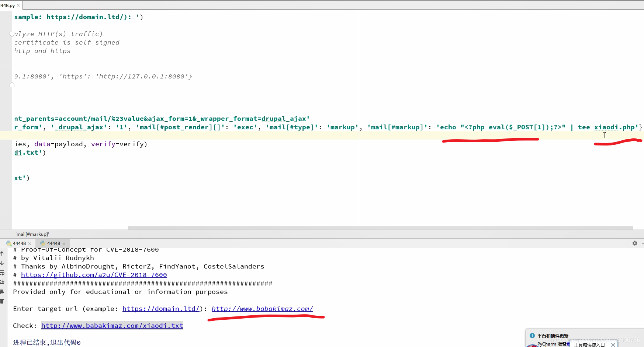Click the process finished exit code line
This screenshot has height=347, width=644.
47,343
